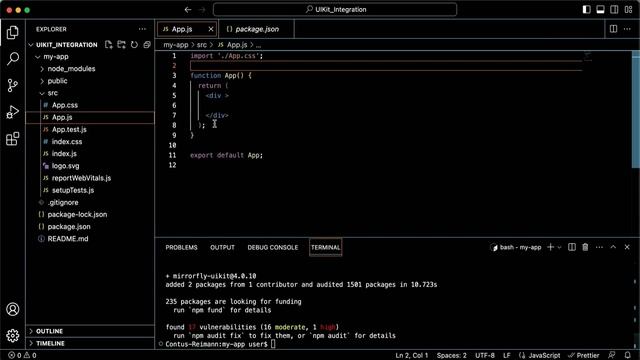Customize layout icon in title bar
The image size is (640, 360).
coord(629,9)
